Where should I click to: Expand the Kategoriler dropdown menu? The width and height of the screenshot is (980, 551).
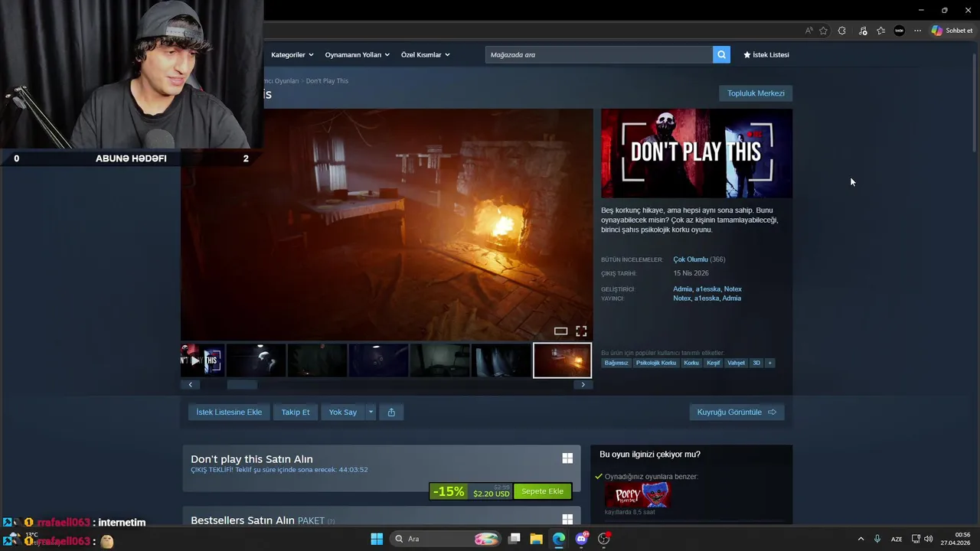[292, 54]
